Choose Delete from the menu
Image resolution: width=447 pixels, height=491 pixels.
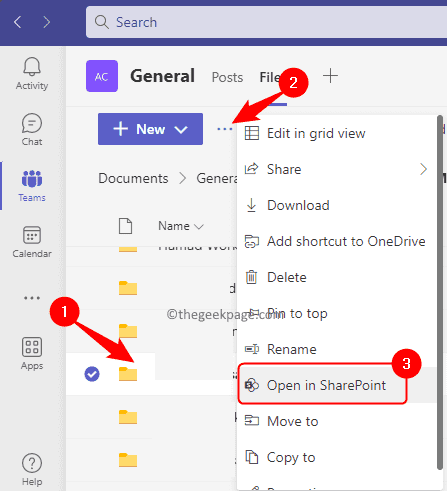[x=337, y=277]
